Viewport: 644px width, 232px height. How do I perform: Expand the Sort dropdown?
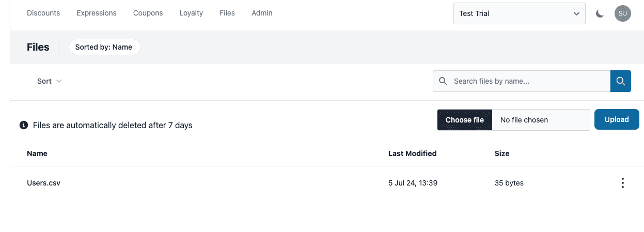[49, 81]
